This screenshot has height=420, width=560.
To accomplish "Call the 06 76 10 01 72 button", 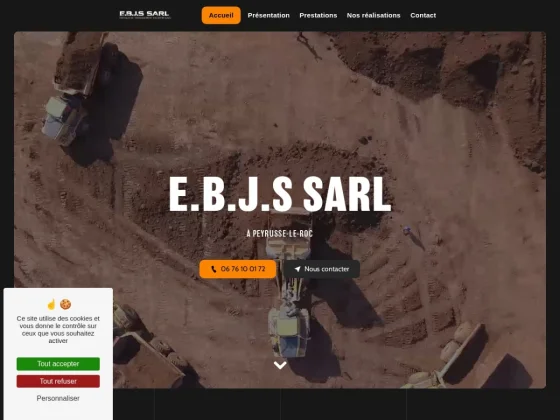I will coord(238,269).
